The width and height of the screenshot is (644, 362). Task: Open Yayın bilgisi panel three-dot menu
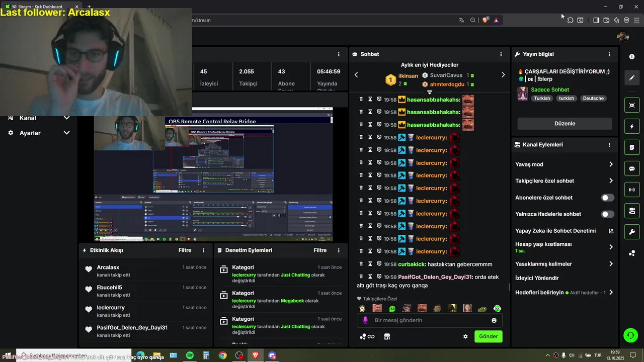tap(609, 54)
